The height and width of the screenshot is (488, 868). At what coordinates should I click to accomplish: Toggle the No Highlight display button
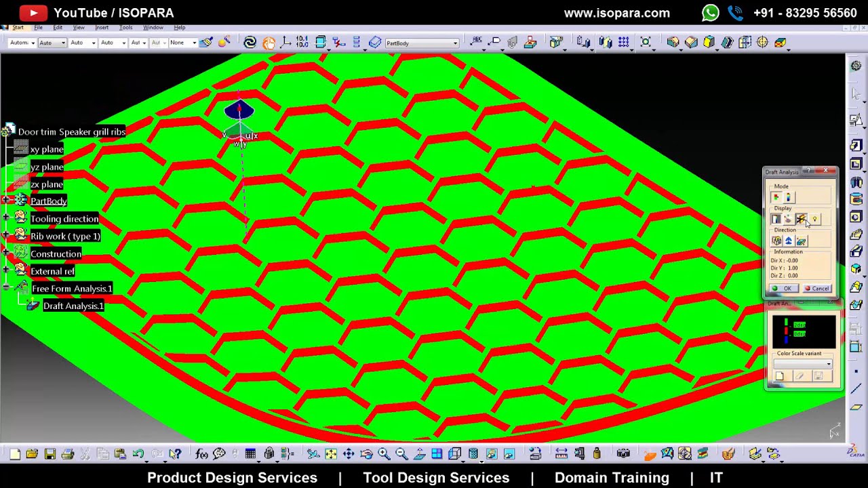coord(802,219)
